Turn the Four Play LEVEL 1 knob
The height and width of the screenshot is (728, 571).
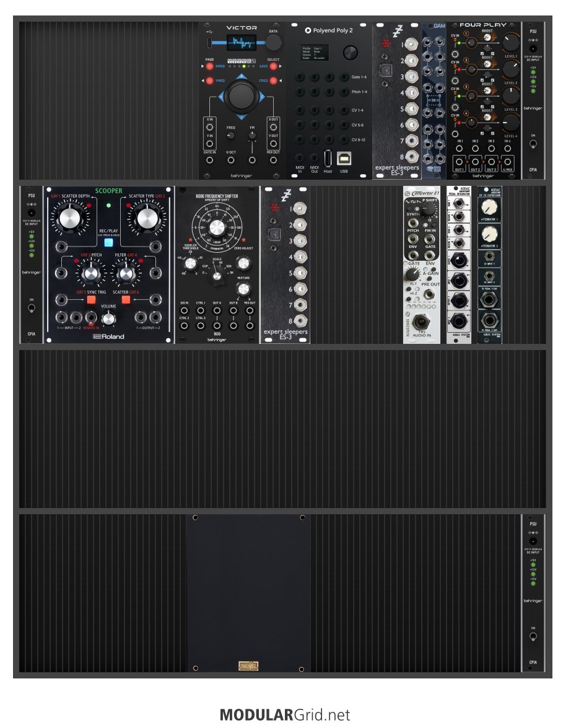[x=511, y=43]
